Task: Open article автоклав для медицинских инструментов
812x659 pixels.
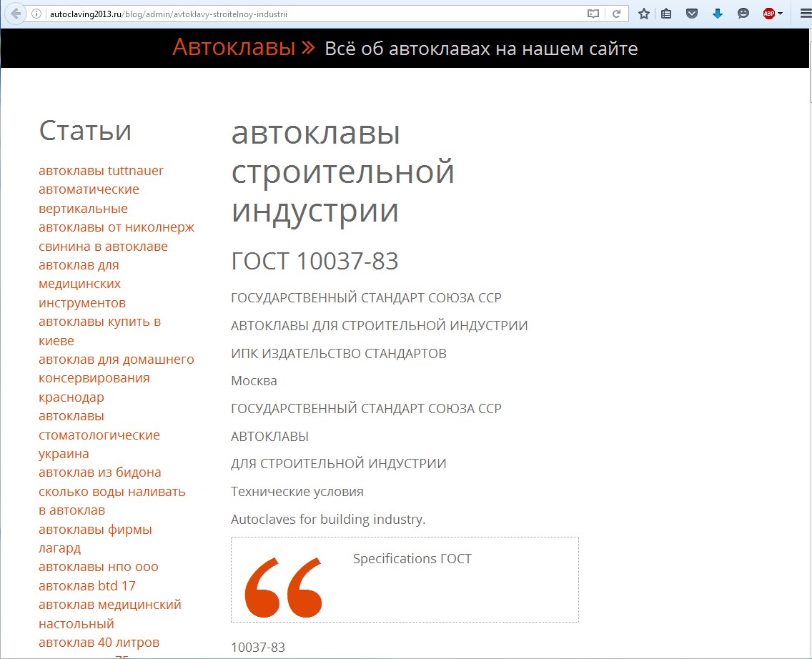Action: point(82,284)
